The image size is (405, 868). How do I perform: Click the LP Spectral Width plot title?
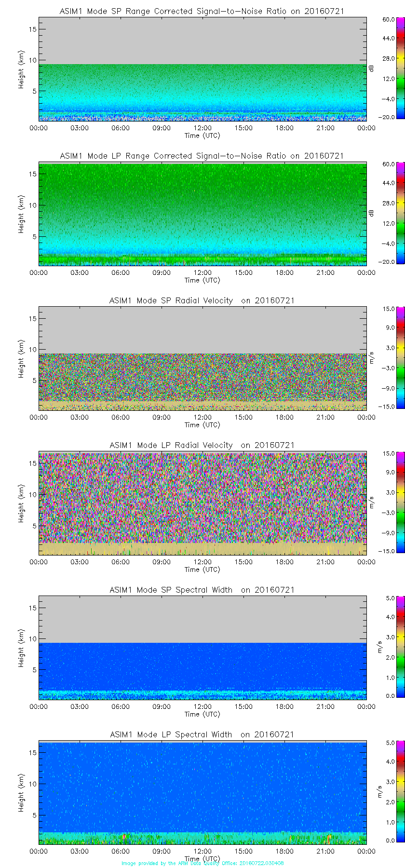point(202,734)
